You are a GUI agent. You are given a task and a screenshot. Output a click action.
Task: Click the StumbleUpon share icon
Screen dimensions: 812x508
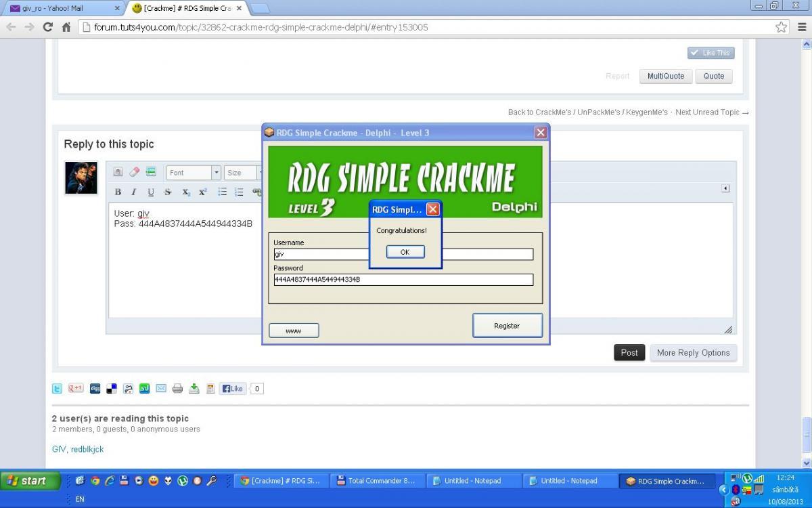[144, 389]
